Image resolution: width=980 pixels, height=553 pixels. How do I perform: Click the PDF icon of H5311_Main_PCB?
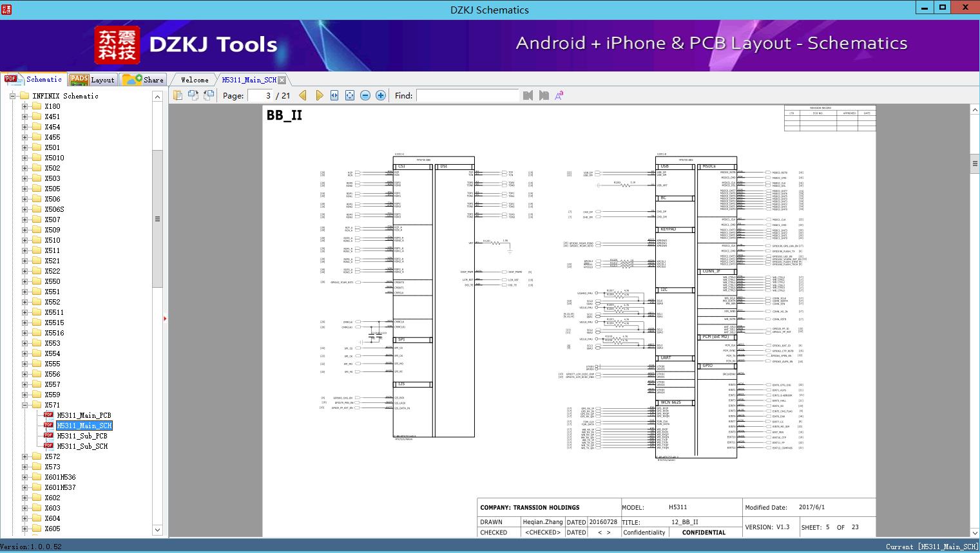coord(48,415)
